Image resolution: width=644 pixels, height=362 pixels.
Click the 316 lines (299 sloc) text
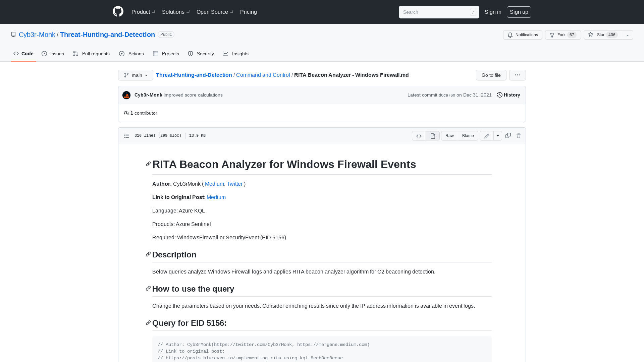click(158, 136)
